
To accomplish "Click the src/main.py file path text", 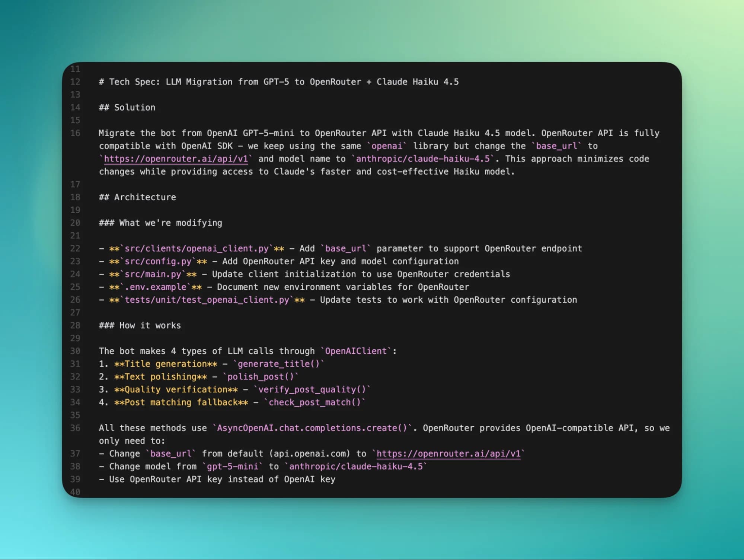I will point(153,274).
